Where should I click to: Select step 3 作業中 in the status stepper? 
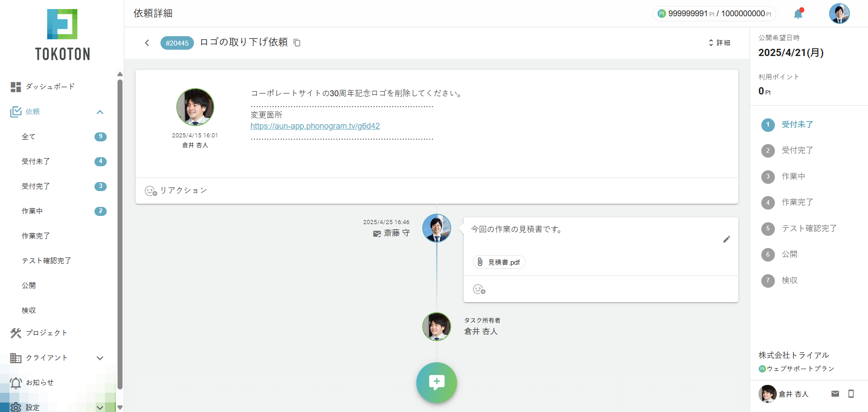[793, 177]
